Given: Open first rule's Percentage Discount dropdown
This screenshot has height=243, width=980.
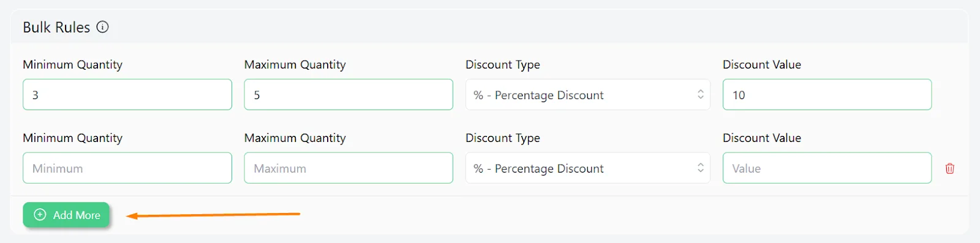Looking at the screenshot, I should point(588,95).
